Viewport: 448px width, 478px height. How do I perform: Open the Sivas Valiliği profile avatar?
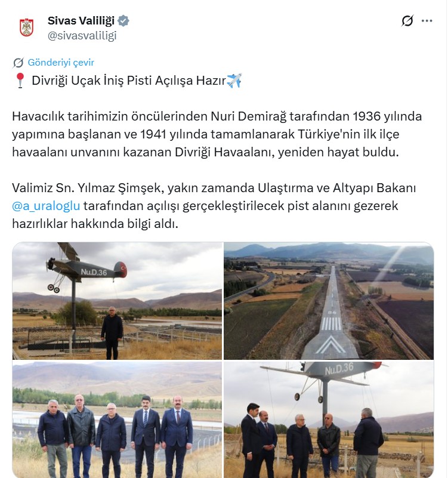coord(26,27)
